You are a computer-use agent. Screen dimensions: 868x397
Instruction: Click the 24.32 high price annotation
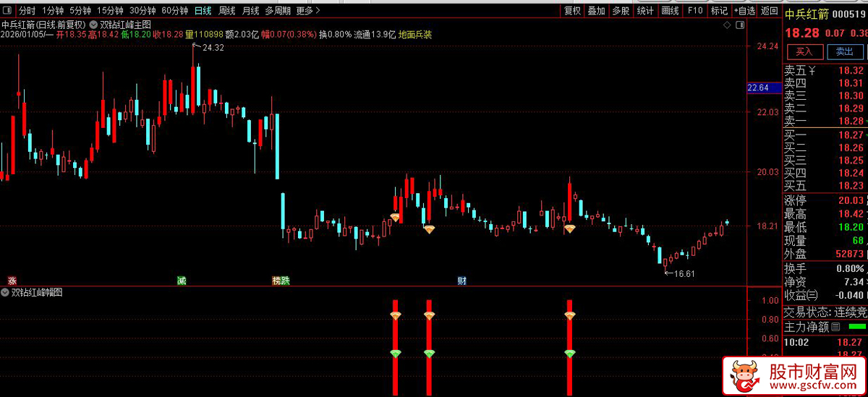click(x=213, y=48)
